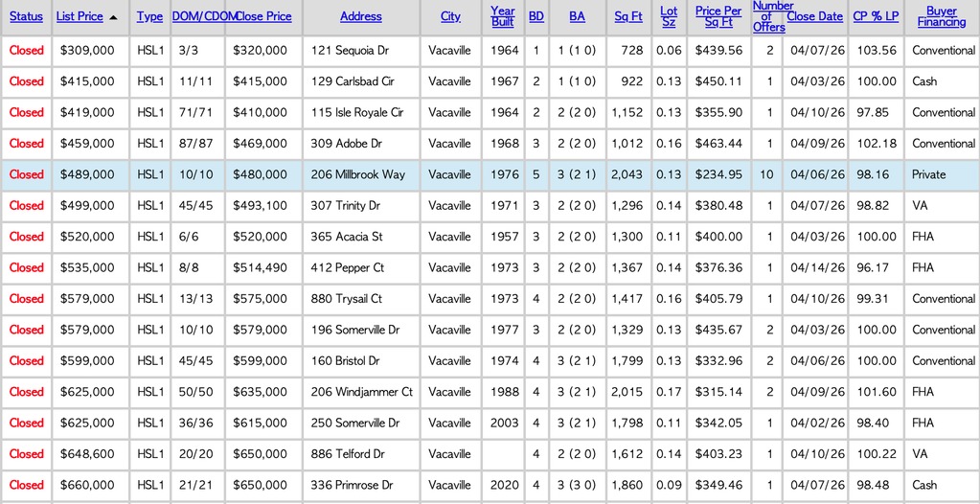
Task: Click the Close Date column header
Action: tap(814, 16)
